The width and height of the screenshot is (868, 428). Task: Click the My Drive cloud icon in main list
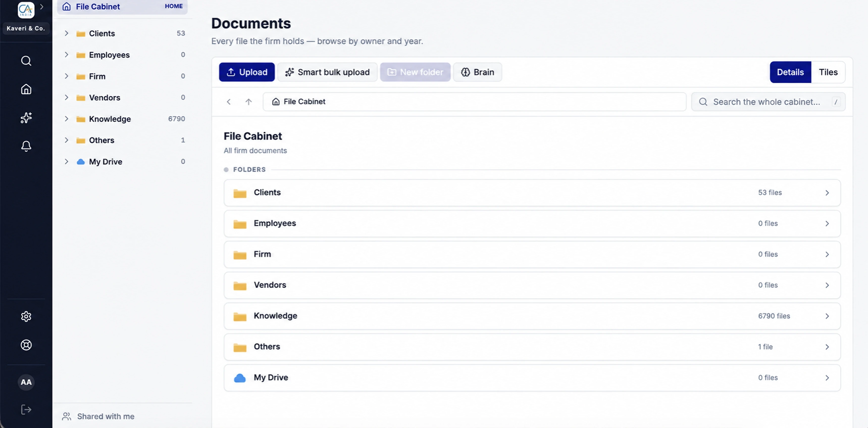coord(240,378)
